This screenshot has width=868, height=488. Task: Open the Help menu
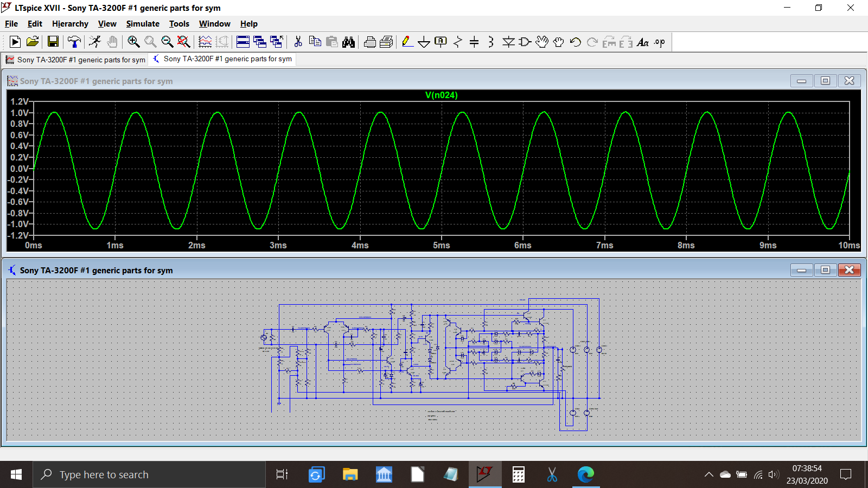tap(249, 24)
